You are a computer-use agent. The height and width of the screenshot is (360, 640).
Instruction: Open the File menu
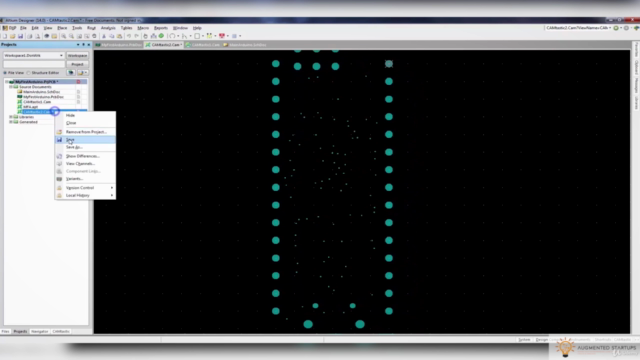(23, 28)
